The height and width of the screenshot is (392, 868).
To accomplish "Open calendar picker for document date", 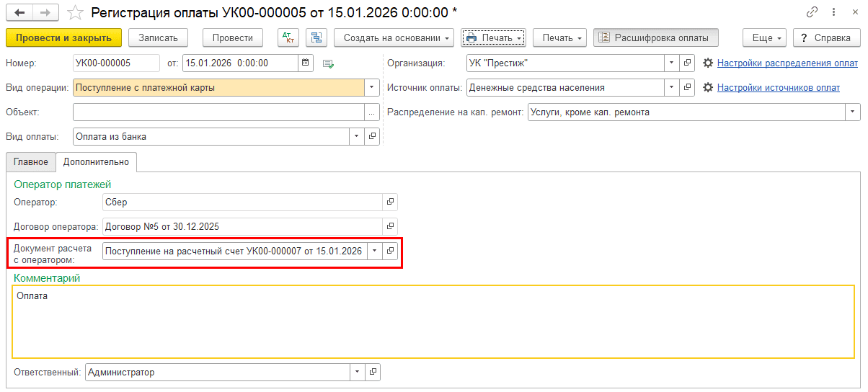I will click(306, 63).
